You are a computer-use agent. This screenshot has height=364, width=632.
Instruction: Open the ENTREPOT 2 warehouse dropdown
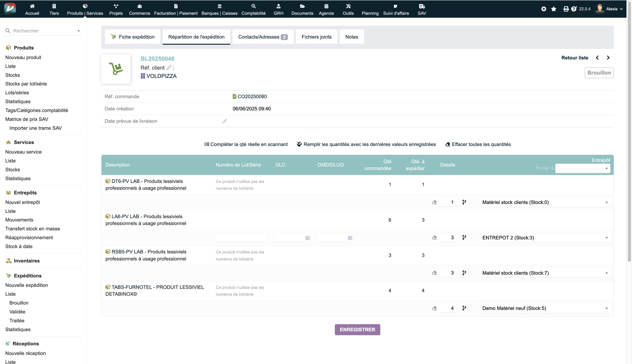coord(545,238)
